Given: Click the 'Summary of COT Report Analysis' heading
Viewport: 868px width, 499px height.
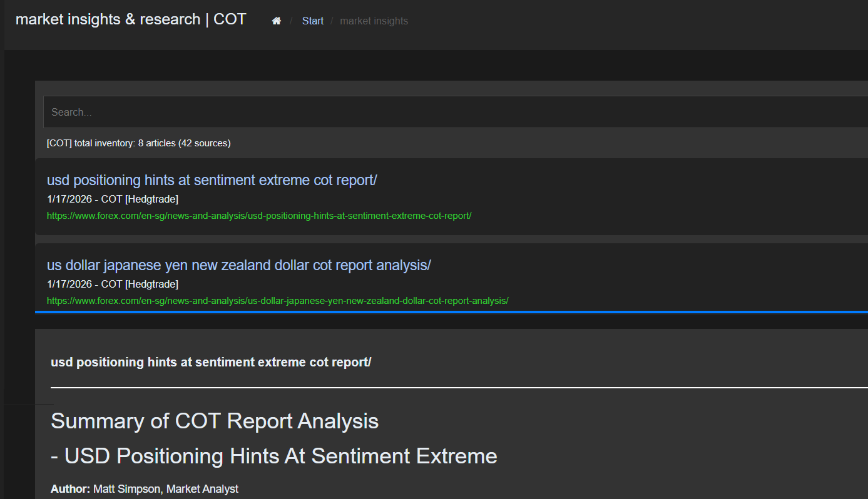Looking at the screenshot, I should [215, 421].
